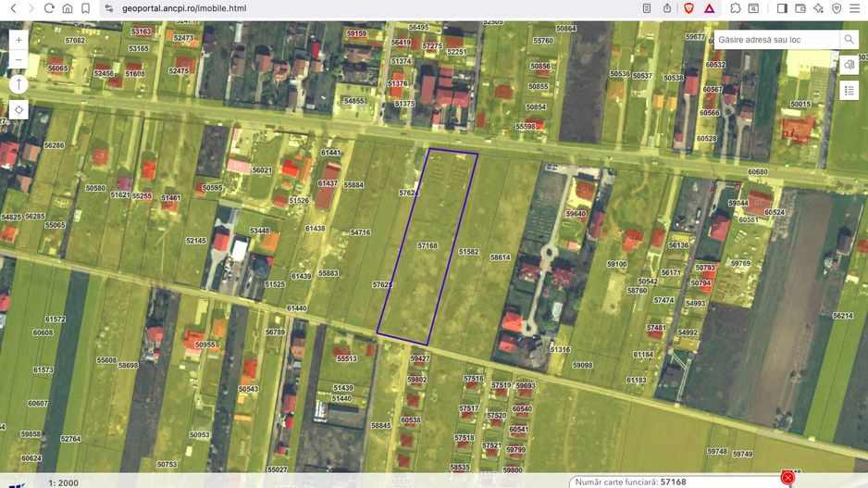868x488 pixels.
Task: Select parcel labeled 57082
Action: [x=75, y=41]
